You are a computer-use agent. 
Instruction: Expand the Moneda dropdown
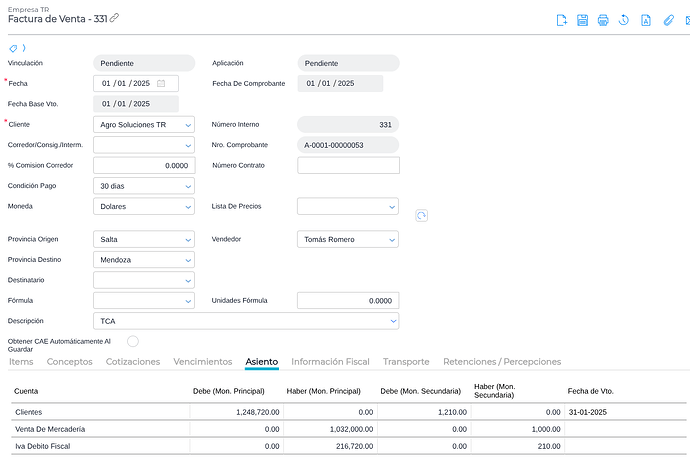[x=188, y=207]
